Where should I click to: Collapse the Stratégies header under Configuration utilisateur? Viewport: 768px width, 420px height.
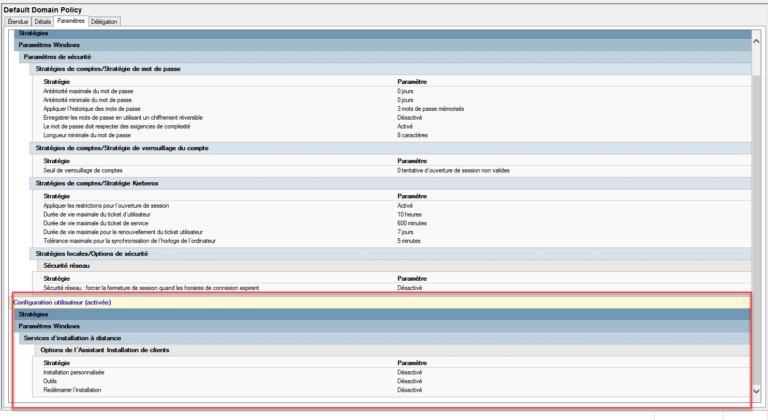click(x=382, y=314)
